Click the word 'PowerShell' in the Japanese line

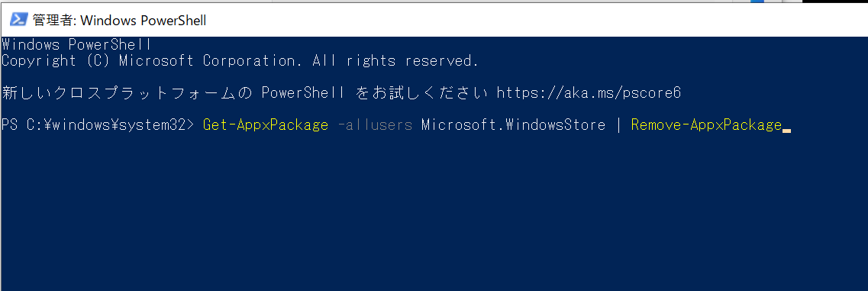click(x=303, y=93)
